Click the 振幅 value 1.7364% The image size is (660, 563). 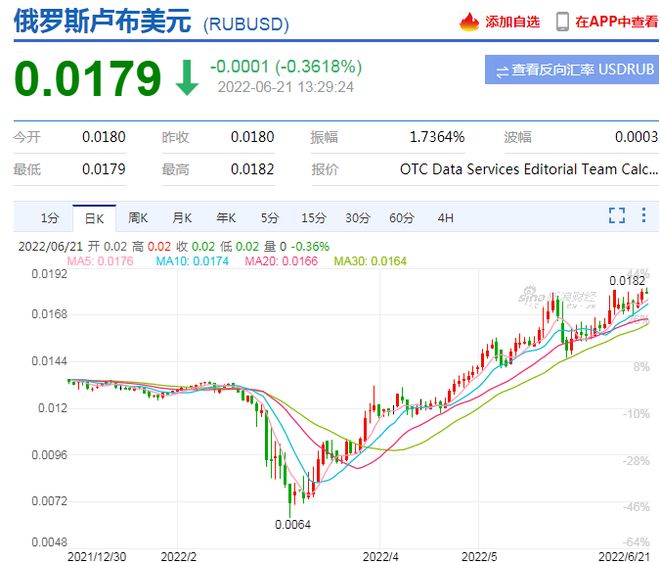tap(437, 137)
